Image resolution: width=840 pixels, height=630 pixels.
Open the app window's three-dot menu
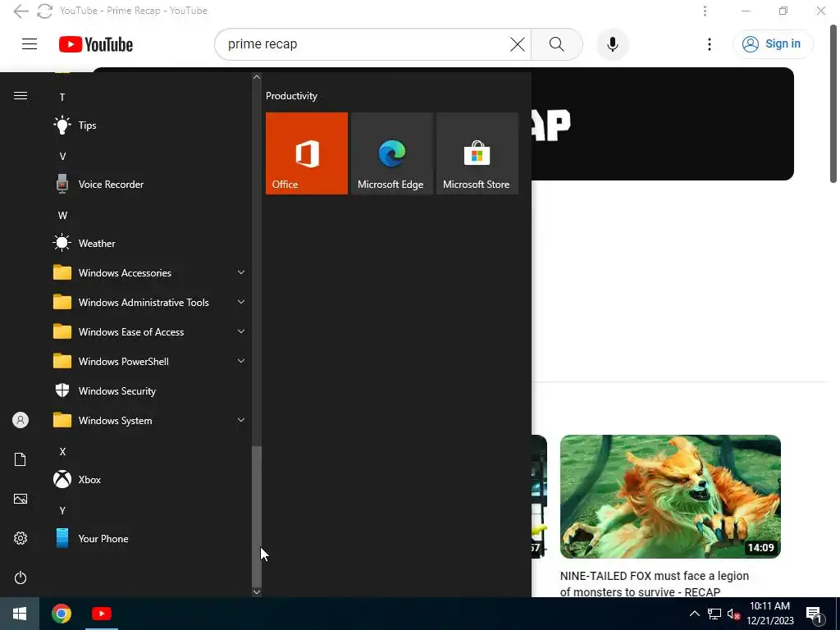pyautogui.click(x=705, y=11)
